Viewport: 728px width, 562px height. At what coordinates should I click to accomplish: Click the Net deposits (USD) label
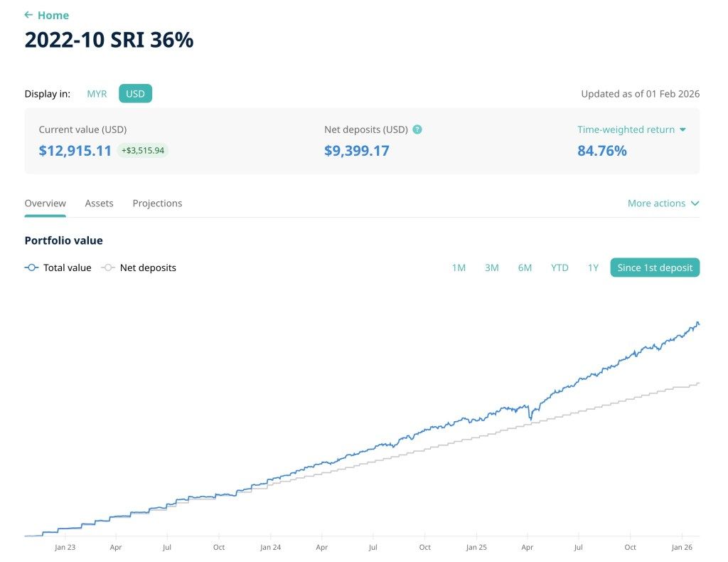pyautogui.click(x=366, y=129)
